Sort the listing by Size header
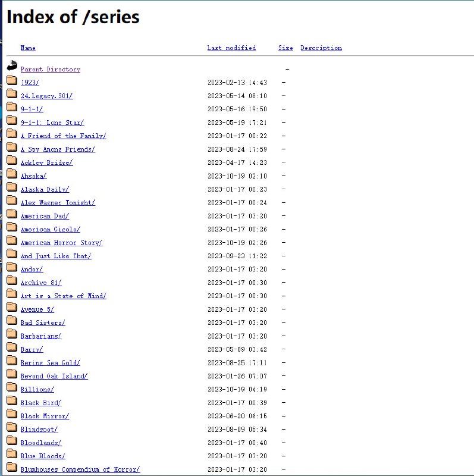Screen dimensions: 474x476 pos(285,48)
